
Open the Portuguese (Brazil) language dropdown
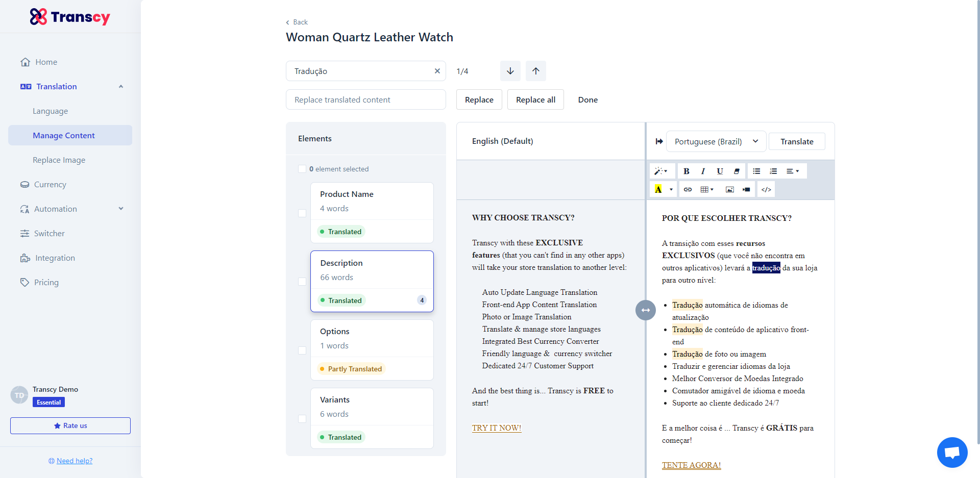point(716,141)
